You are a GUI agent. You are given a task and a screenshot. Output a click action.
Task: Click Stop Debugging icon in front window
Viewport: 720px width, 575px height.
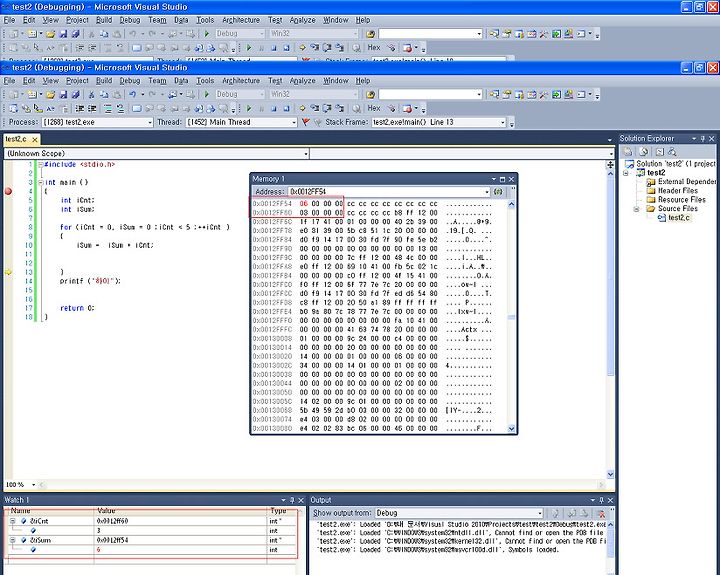click(x=274, y=109)
